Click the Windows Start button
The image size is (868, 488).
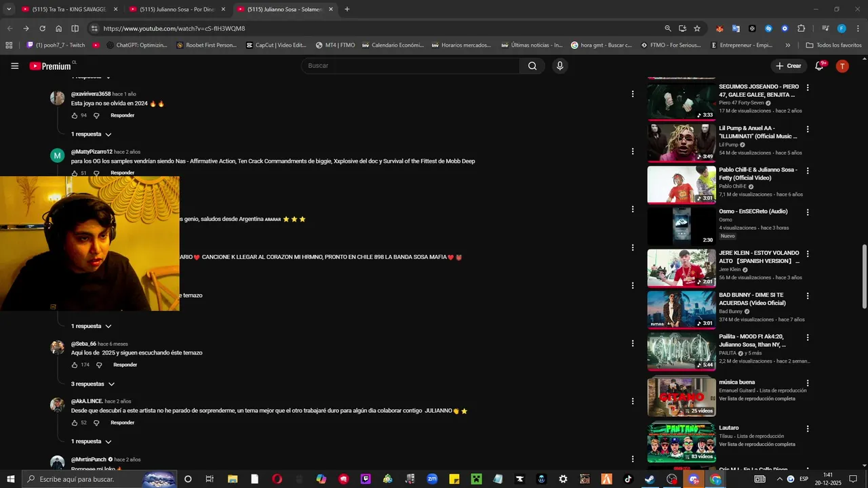[11, 479]
